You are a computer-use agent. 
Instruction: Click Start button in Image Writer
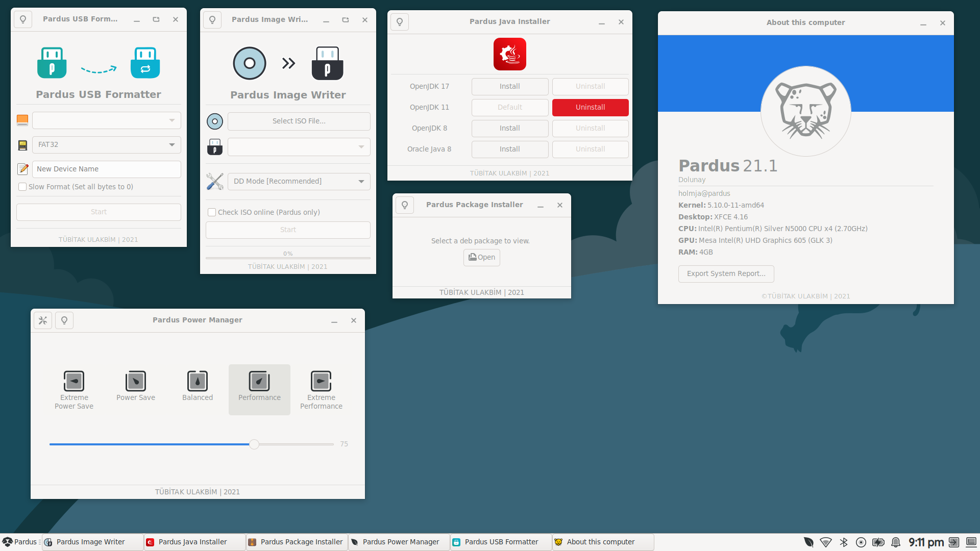[x=288, y=230]
